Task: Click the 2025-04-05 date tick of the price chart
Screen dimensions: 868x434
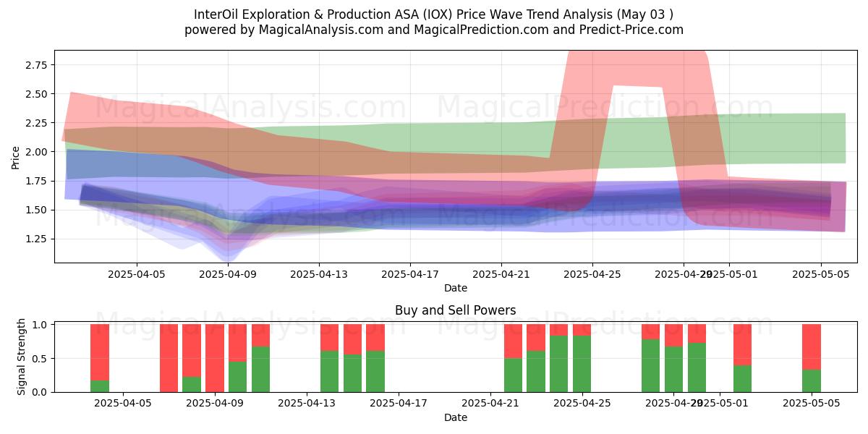Action: point(137,275)
